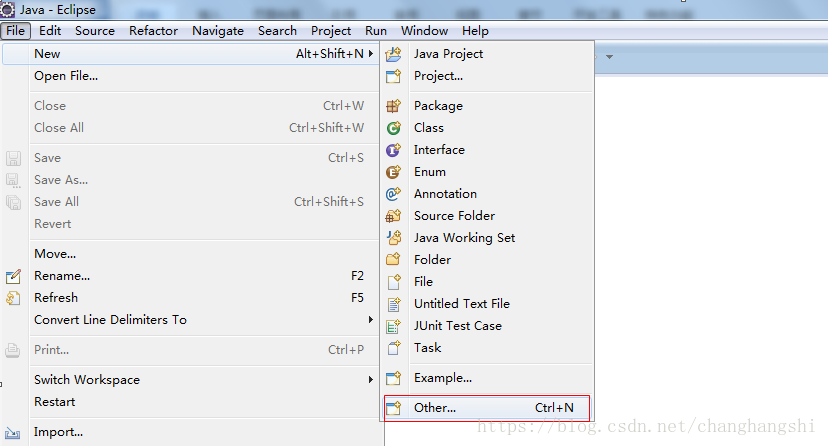Open the Edit menu
The width and height of the screenshot is (828, 446).
[50, 31]
